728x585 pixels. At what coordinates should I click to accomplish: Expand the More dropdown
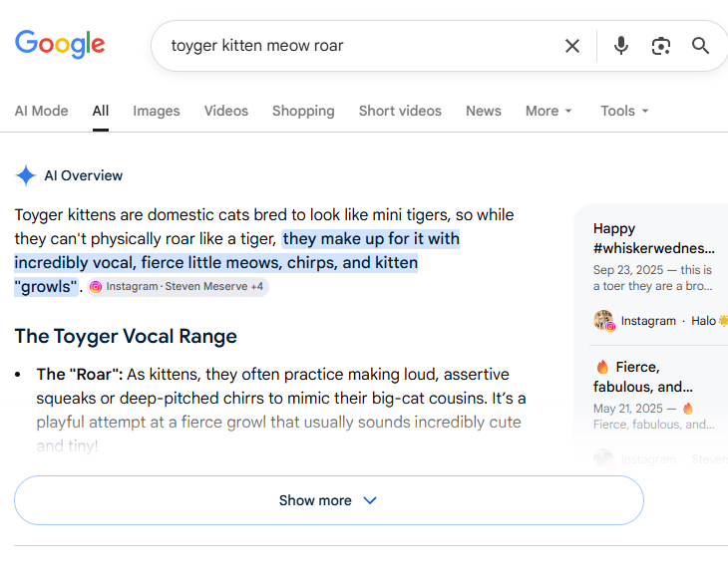[548, 111]
